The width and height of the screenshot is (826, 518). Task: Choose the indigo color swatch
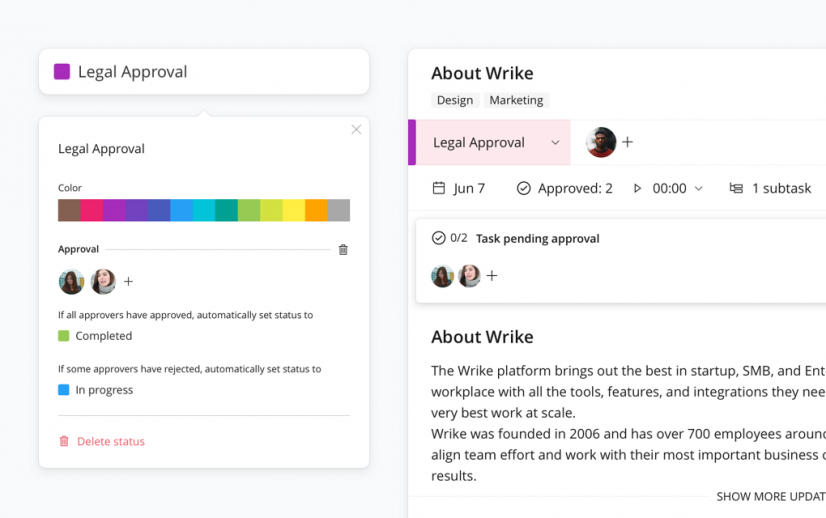click(x=159, y=210)
